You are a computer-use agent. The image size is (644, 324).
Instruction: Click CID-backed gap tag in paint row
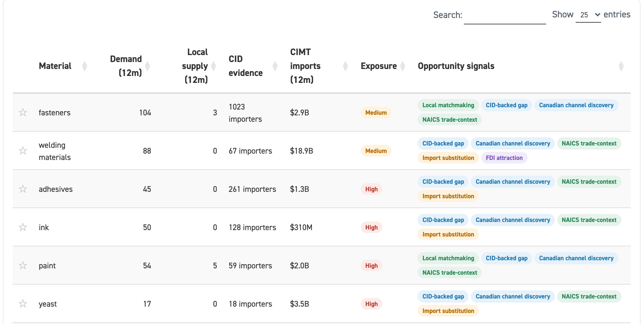pos(506,258)
